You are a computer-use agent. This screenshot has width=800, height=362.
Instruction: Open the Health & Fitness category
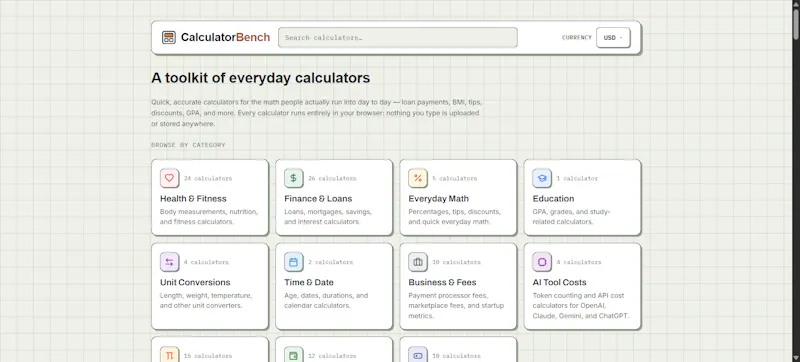tap(210, 197)
